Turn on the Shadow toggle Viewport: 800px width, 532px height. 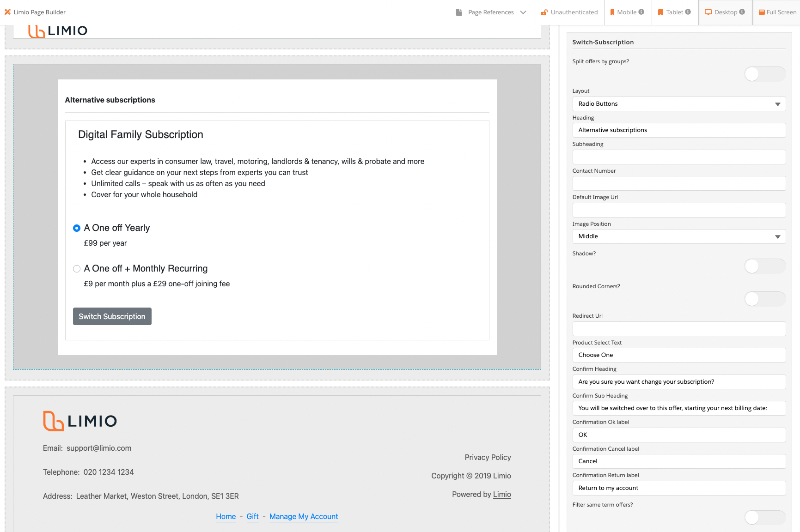764,266
